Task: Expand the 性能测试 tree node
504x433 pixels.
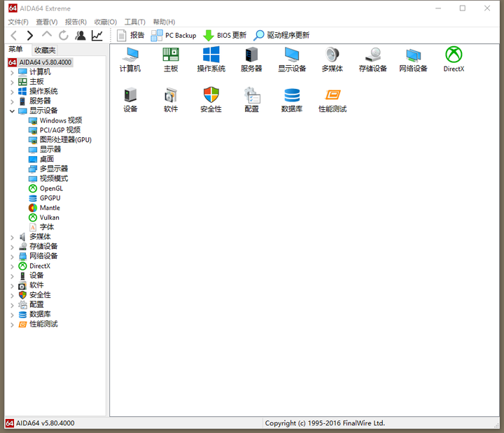Action: (x=12, y=325)
